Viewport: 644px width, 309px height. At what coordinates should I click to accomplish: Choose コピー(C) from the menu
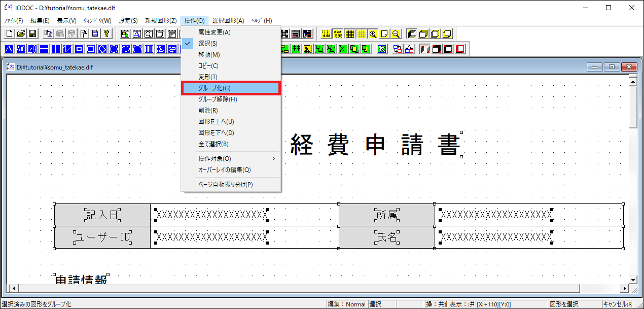click(x=231, y=66)
